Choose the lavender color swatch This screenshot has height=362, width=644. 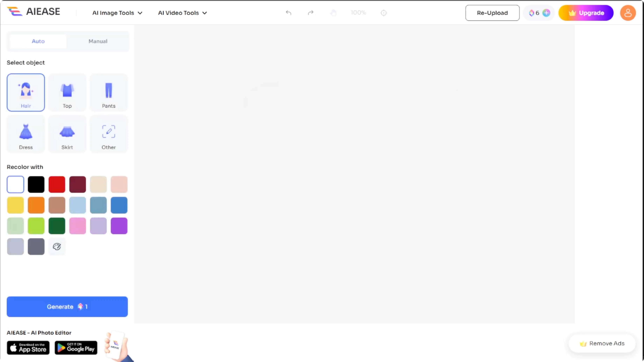[98, 226]
